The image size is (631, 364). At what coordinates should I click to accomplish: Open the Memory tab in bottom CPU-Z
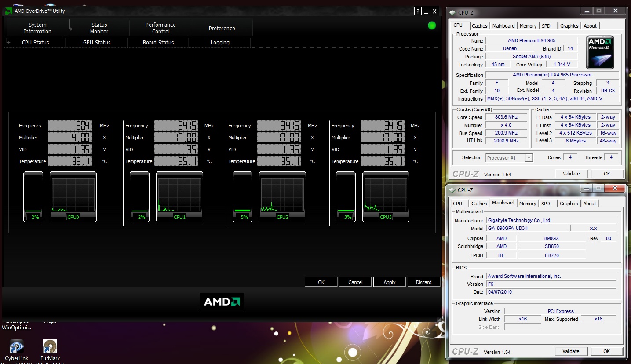(x=528, y=204)
